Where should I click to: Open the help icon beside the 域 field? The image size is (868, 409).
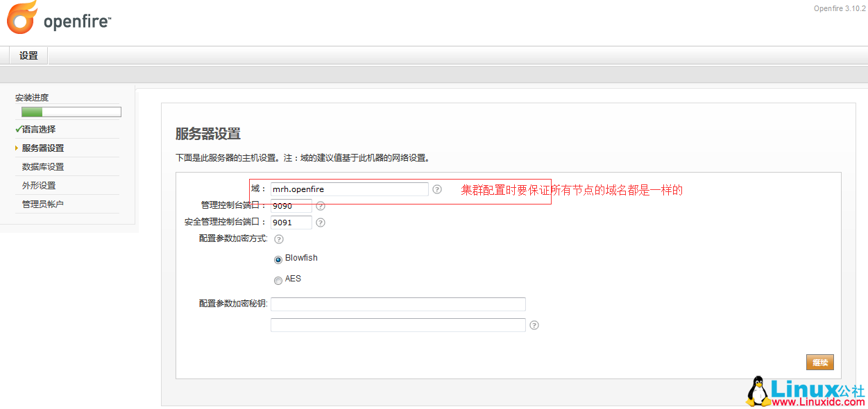(437, 189)
